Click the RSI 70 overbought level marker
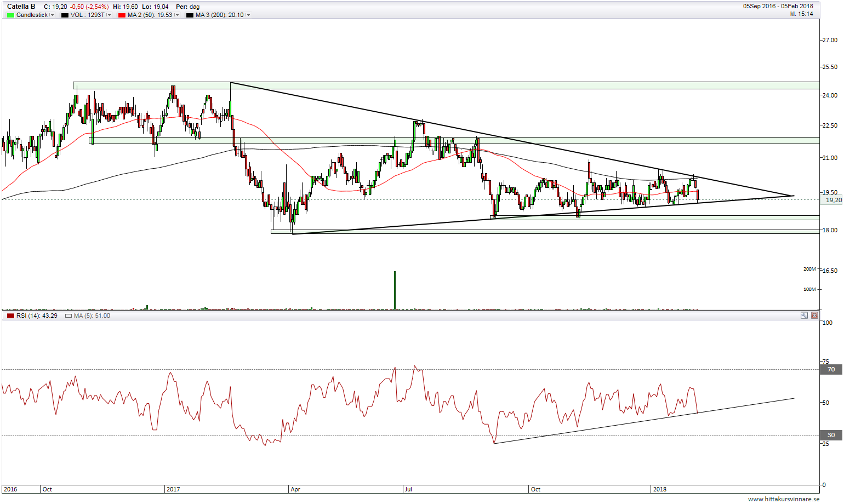This screenshot has width=844, height=504. point(831,370)
